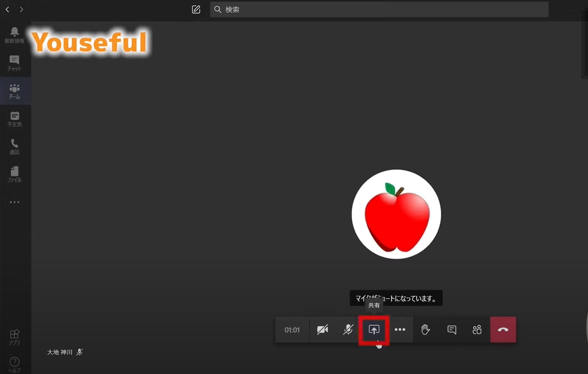Show the meeting conversation
The image size is (588, 374).
click(451, 330)
